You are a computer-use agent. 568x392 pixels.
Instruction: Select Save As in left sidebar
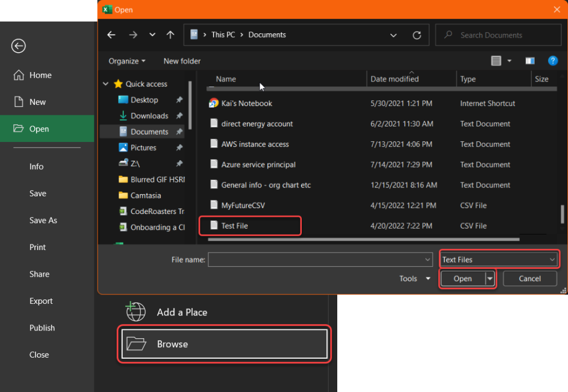(43, 220)
